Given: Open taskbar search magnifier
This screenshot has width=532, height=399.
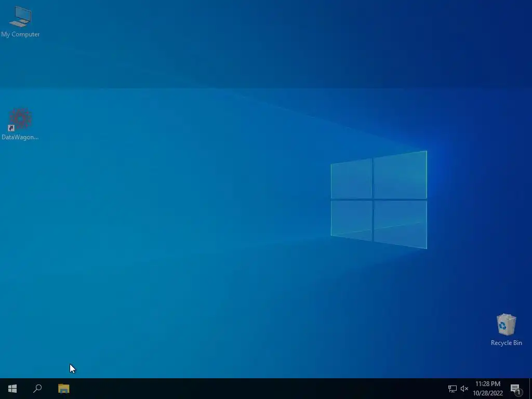Looking at the screenshot, I should coord(37,389).
